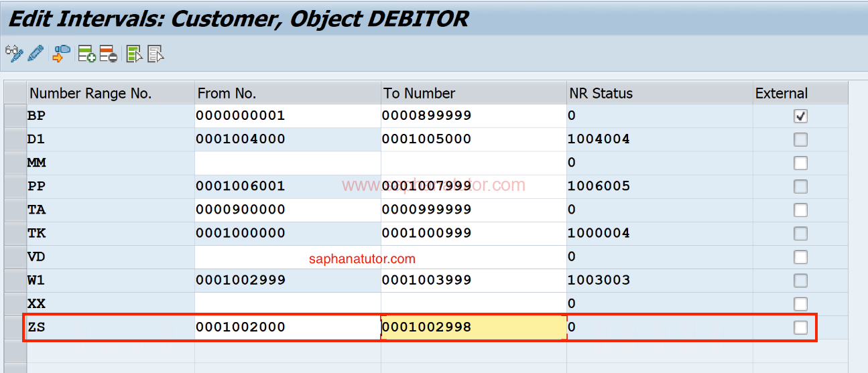This screenshot has height=373, width=868.
Task: Click From No. 0001002999 in W1 row
Action: coord(288,280)
